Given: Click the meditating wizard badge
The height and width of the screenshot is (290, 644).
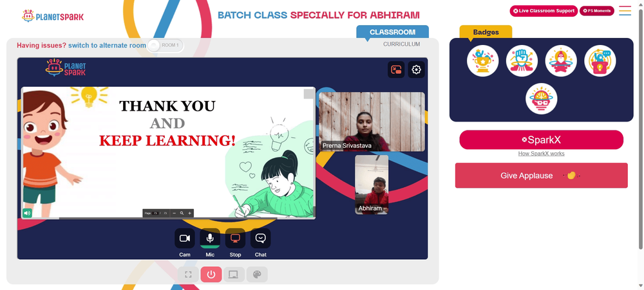Looking at the screenshot, I should click(561, 60).
